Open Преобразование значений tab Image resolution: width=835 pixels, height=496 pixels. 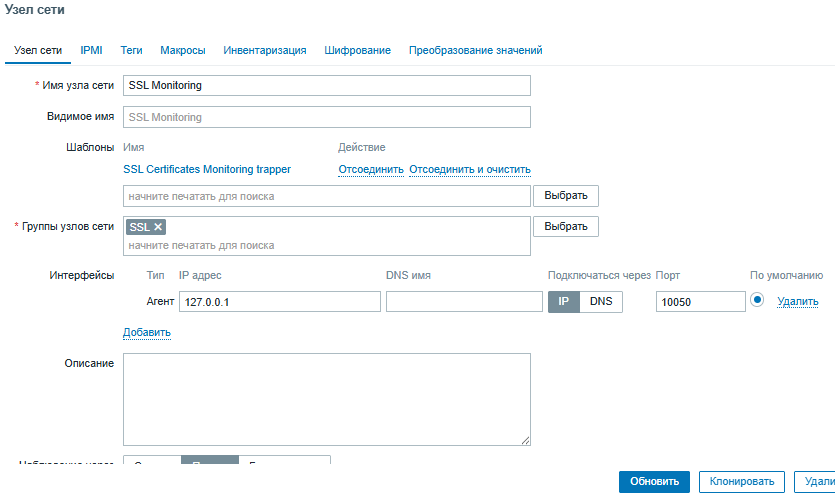[x=476, y=50]
